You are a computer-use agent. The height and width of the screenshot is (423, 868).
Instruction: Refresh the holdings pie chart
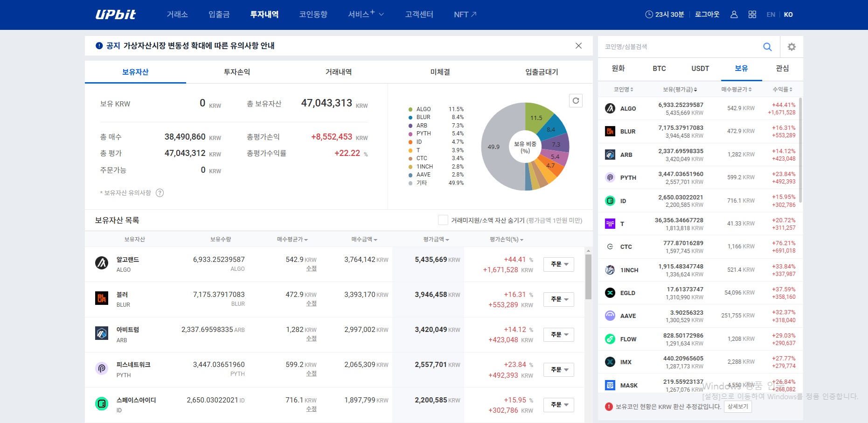(x=576, y=100)
